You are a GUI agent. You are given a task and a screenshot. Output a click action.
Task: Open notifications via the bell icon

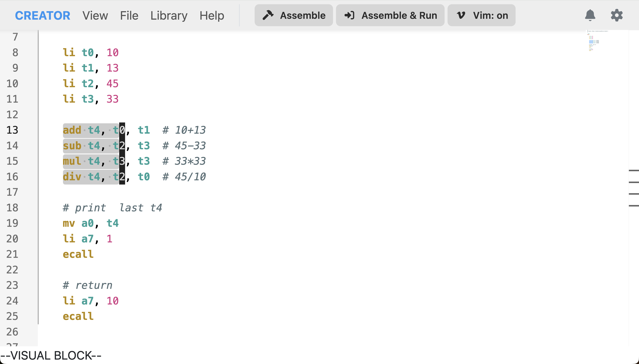tap(590, 15)
